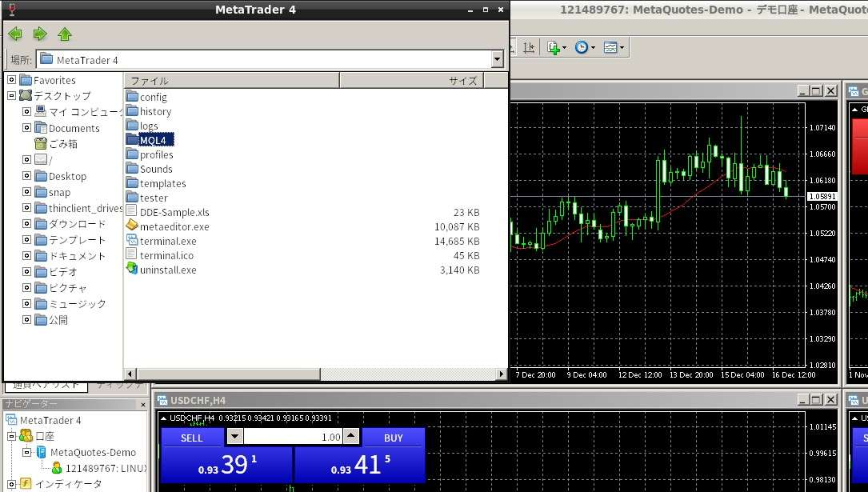Viewport: 868px width, 492px height.
Task: Go back with the green left arrow
Action: pyautogui.click(x=15, y=34)
